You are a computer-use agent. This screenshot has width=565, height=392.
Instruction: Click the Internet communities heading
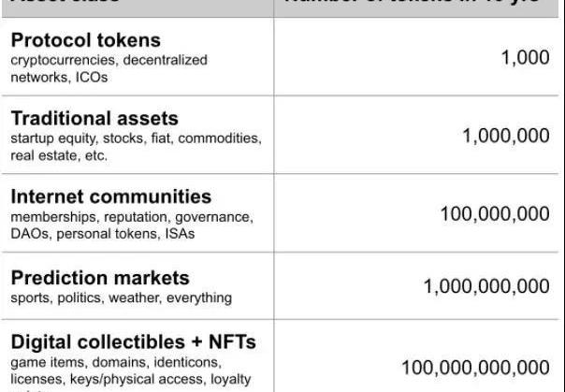(x=111, y=196)
